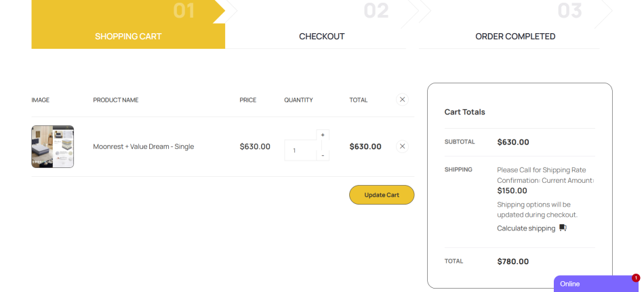The width and height of the screenshot is (644, 292).
Task: Go to the Checkout step tab
Action: click(322, 37)
